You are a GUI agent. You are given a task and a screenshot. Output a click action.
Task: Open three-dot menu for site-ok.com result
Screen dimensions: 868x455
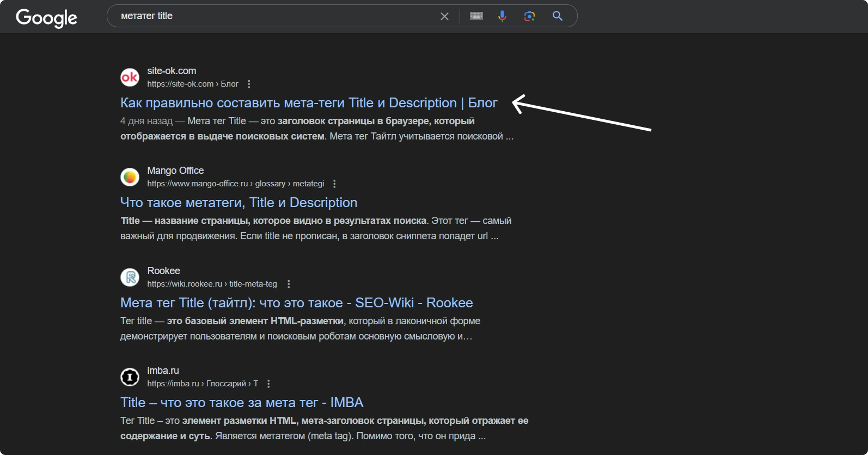[249, 84]
